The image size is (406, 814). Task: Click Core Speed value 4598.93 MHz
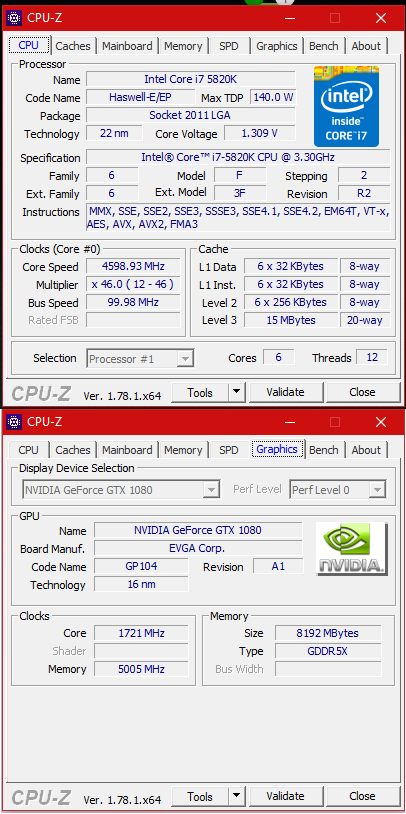click(133, 266)
